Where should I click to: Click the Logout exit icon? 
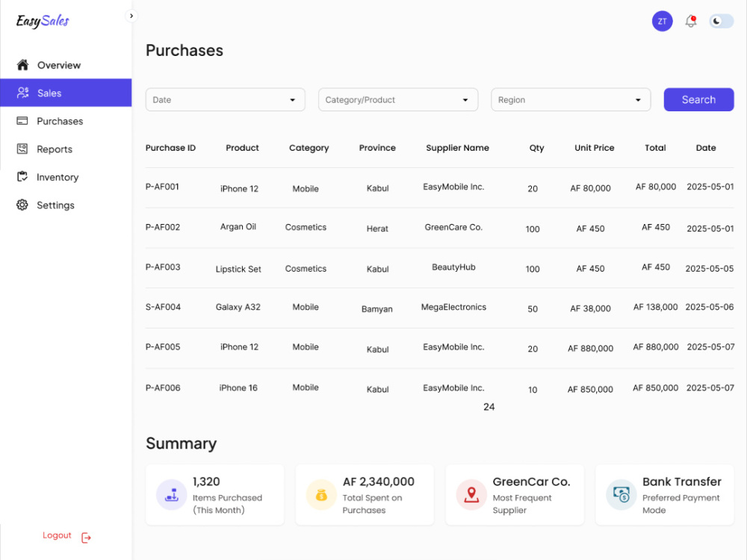coord(86,538)
